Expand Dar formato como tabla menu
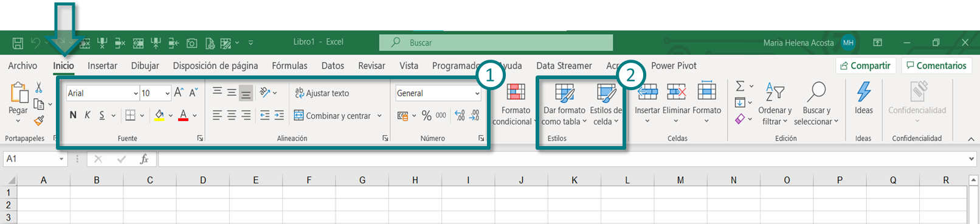The width and height of the screenshot is (980, 224). point(564,103)
